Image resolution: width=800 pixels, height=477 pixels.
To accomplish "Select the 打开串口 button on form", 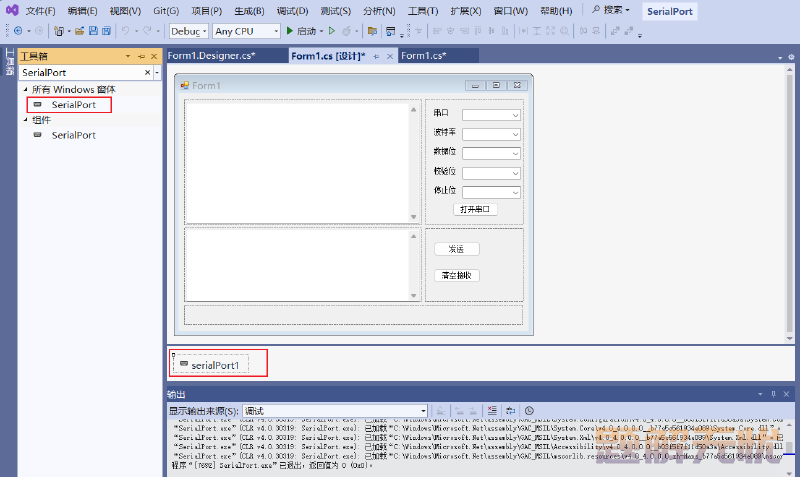I will [x=475, y=209].
